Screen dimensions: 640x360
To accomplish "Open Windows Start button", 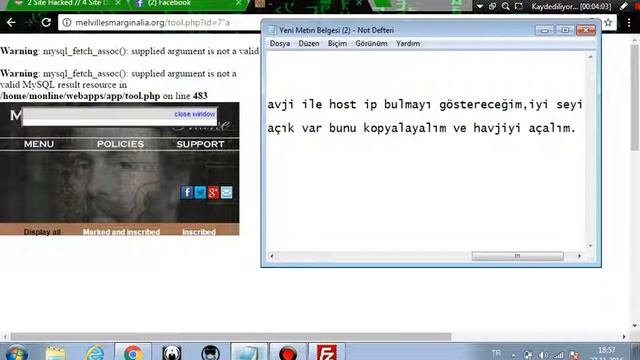I will tap(16, 353).
